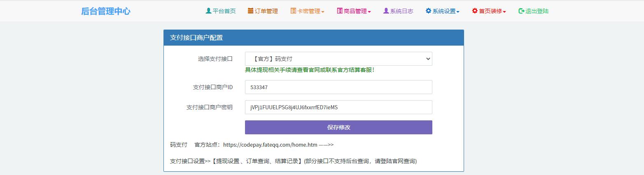
Task: Click the 保存修改 button
Action: 338,127
